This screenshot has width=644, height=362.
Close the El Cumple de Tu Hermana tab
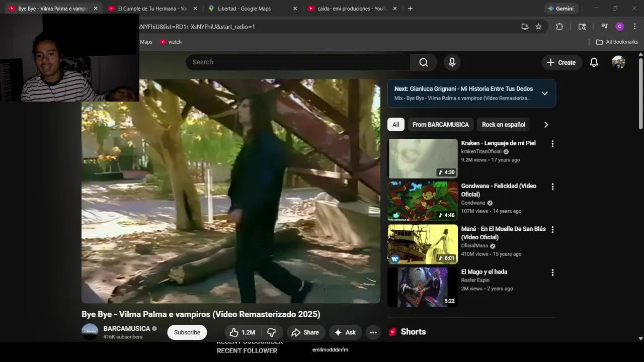click(x=195, y=9)
